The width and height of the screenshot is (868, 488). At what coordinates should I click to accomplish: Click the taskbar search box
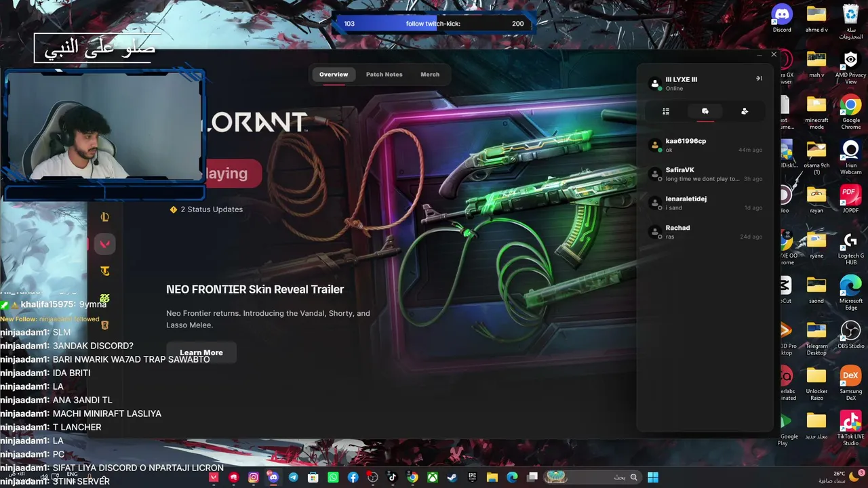pos(592,478)
